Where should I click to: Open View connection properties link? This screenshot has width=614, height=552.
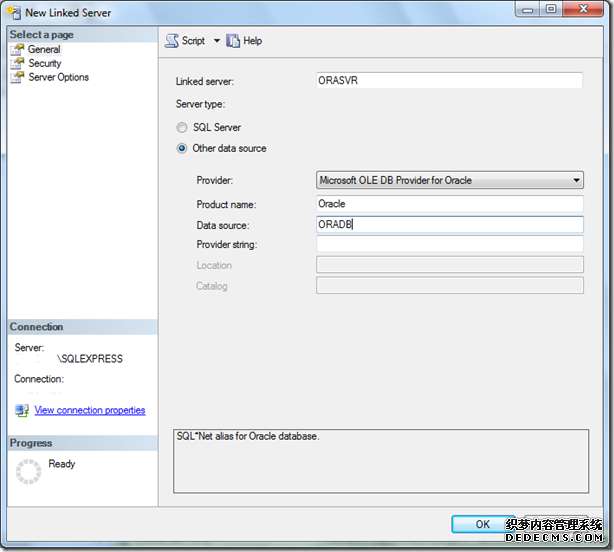coord(89,410)
